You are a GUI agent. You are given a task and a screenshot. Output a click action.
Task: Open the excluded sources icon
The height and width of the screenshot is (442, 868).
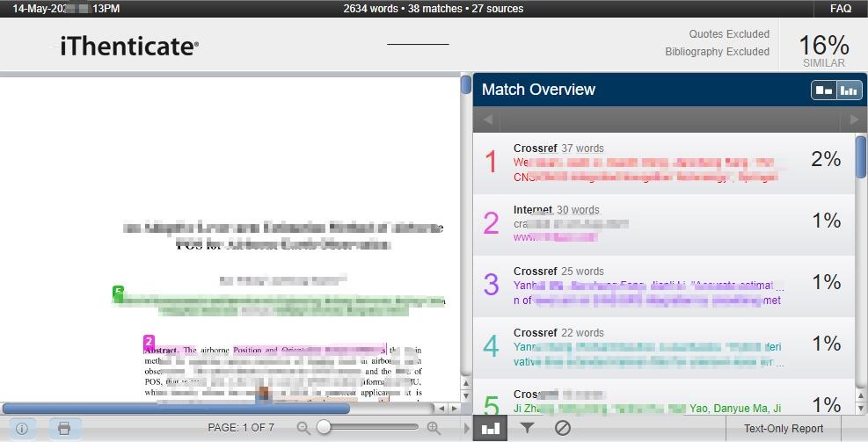point(563,428)
